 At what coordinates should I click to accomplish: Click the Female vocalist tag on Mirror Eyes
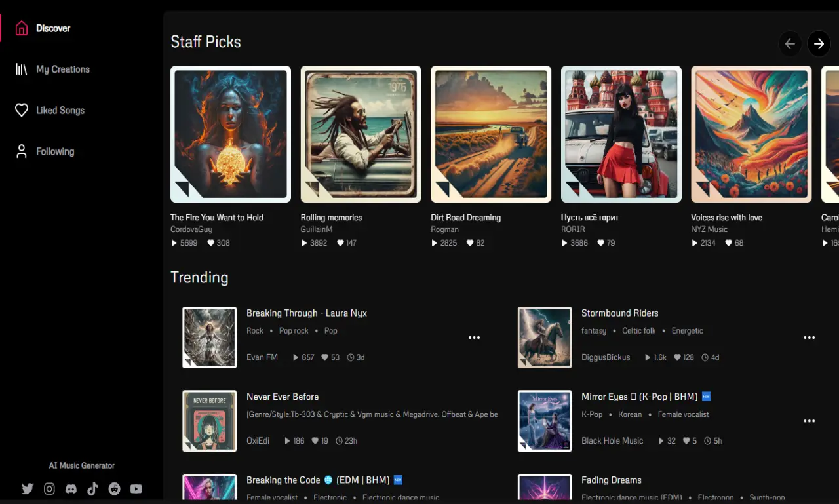click(684, 414)
